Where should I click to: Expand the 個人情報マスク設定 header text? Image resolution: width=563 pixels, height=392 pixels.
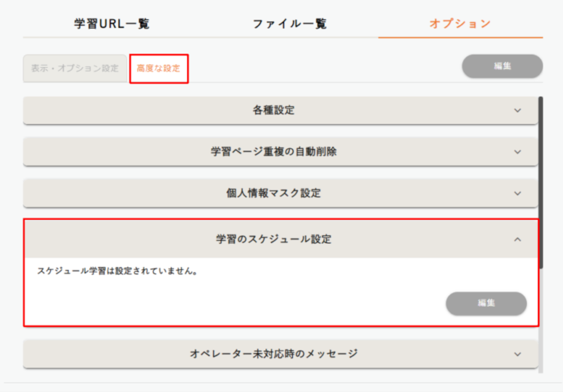click(273, 193)
